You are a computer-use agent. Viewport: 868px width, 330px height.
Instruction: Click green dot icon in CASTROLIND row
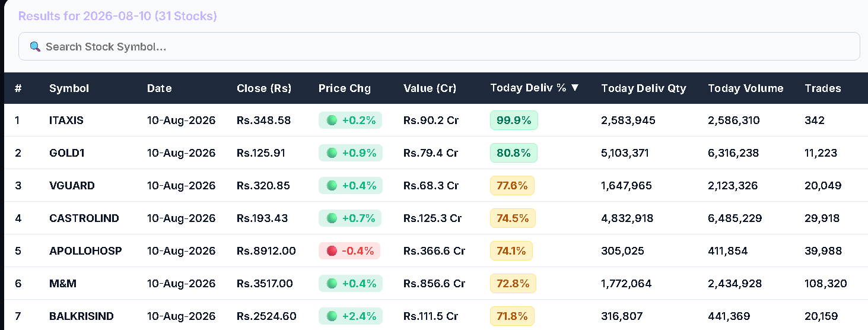[332, 218]
